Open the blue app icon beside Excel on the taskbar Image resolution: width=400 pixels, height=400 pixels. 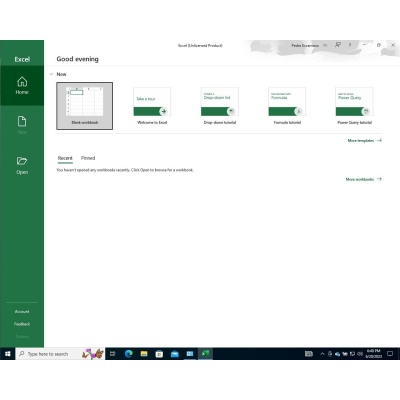[x=190, y=354]
